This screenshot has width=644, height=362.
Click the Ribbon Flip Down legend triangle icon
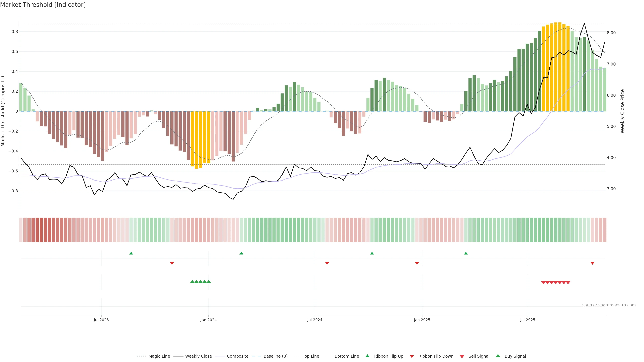412,356
